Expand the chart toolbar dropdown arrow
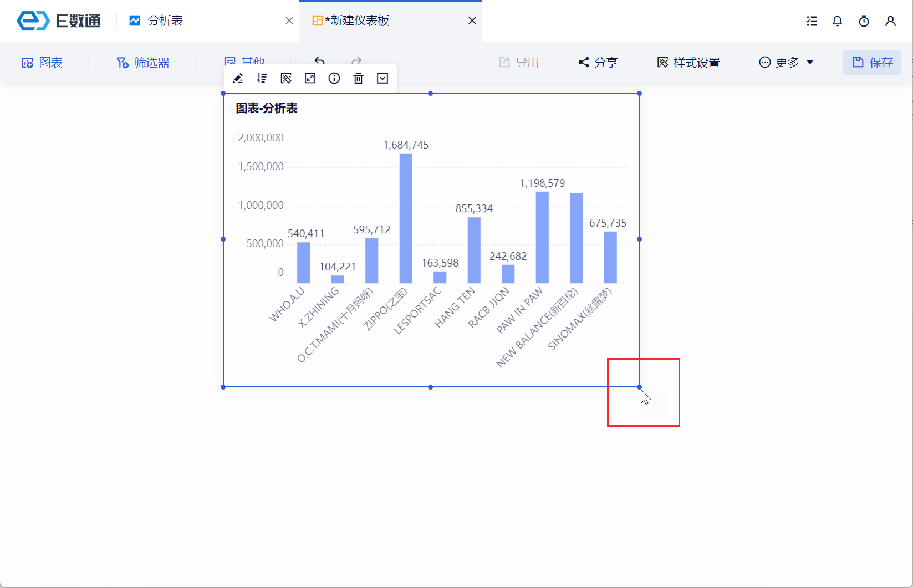This screenshot has width=913, height=588. click(x=382, y=79)
